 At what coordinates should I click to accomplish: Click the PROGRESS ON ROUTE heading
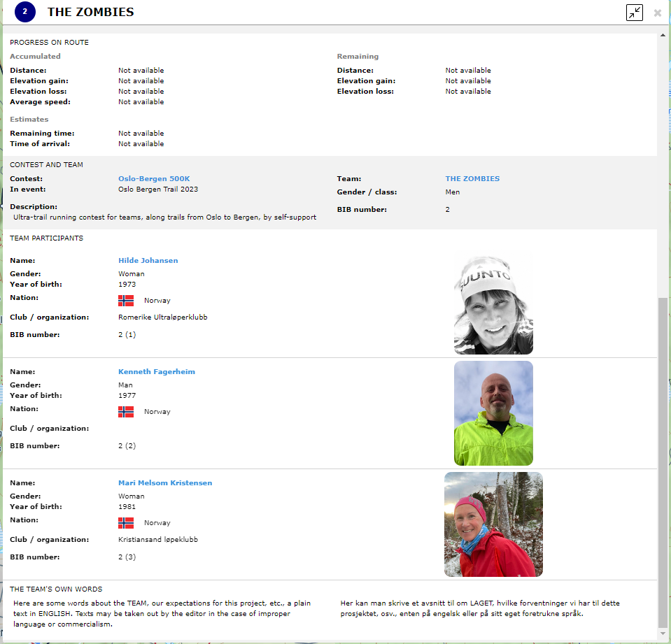tap(49, 43)
